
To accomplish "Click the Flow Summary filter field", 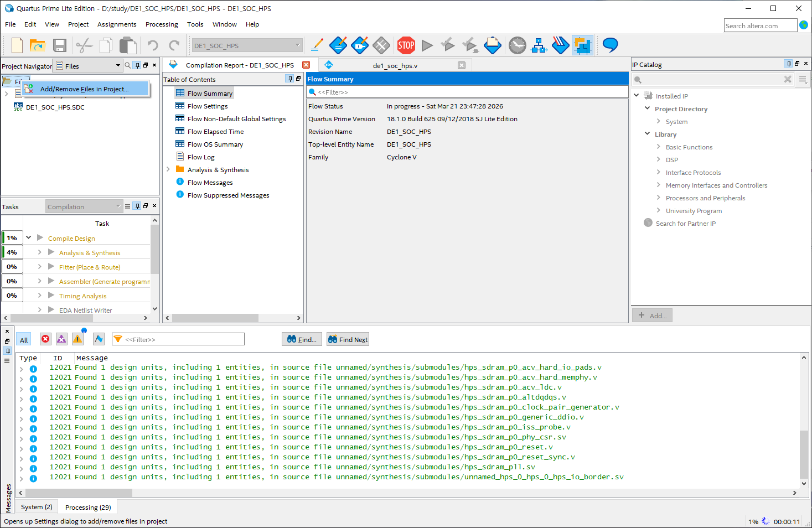I will pyautogui.click(x=468, y=92).
